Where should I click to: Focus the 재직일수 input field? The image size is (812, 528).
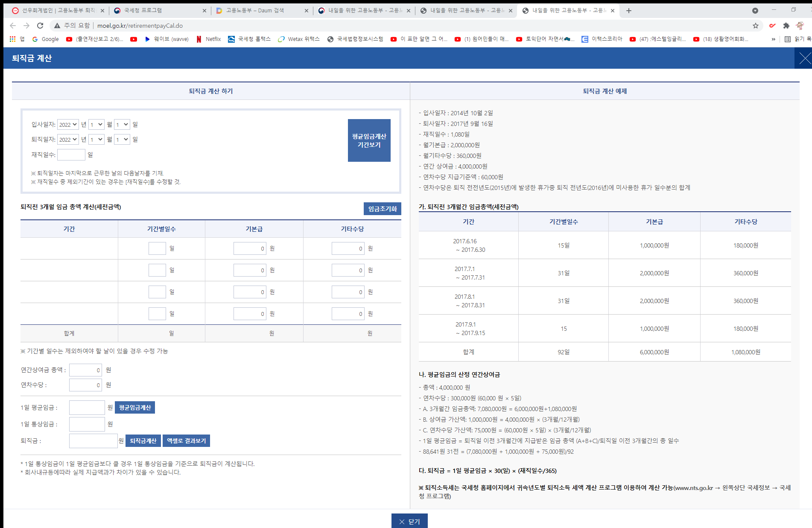pos(71,155)
